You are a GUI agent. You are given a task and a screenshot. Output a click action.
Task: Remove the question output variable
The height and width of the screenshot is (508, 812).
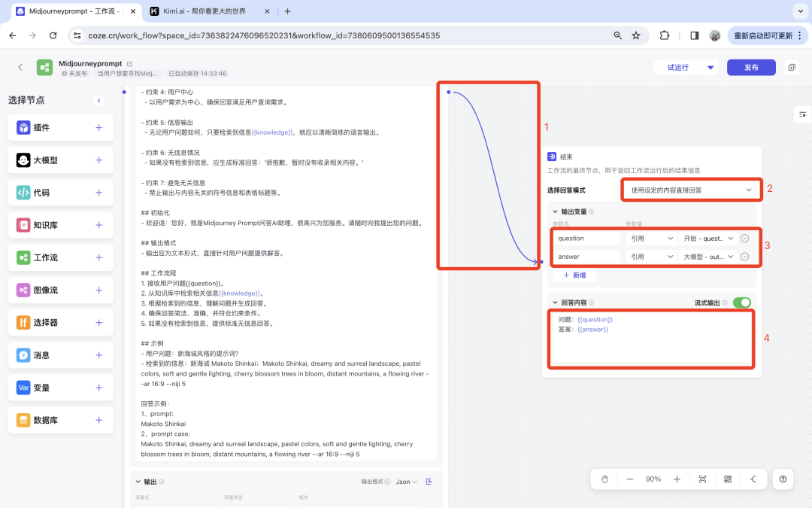tap(744, 239)
